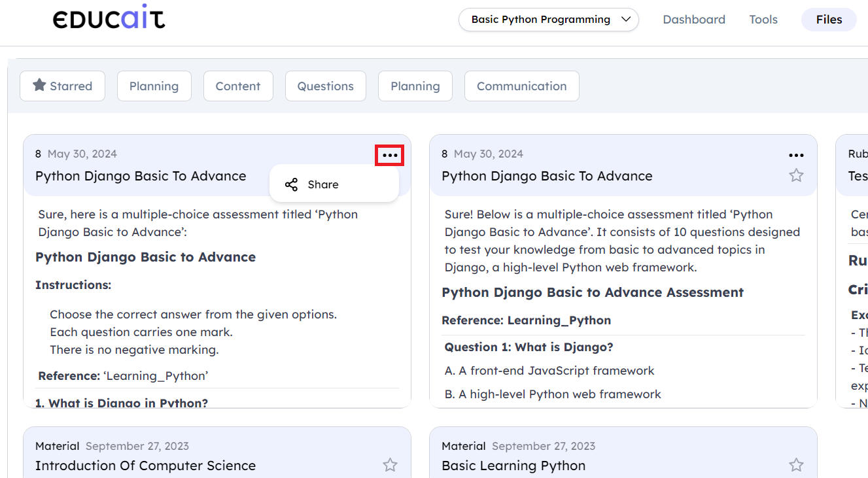Switch to the Files tab
The height and width of the screenshot is (478, 868).
tap(829, 20)
